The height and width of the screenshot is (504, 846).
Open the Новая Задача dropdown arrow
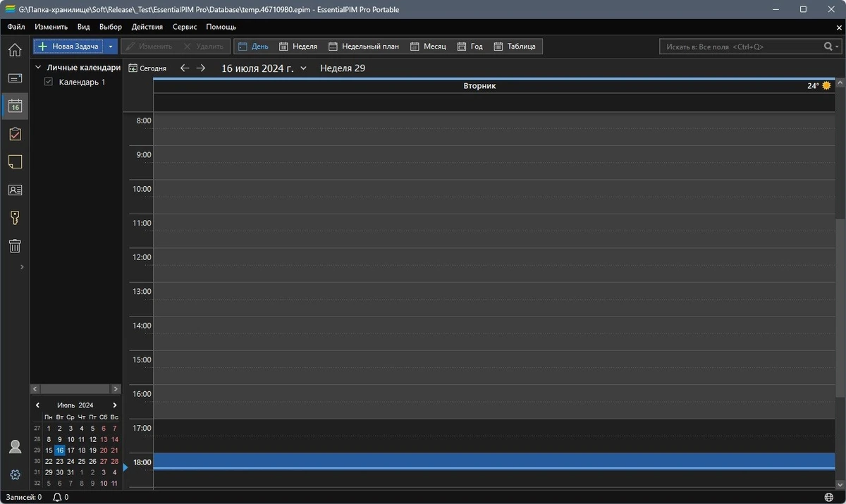111,47
